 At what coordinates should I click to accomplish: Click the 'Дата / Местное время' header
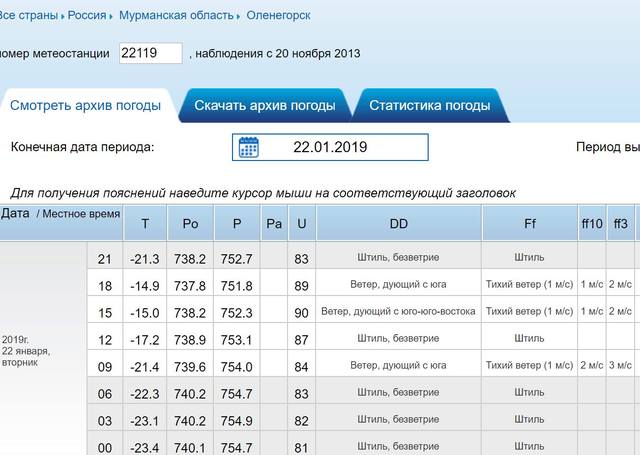(61, 222)
